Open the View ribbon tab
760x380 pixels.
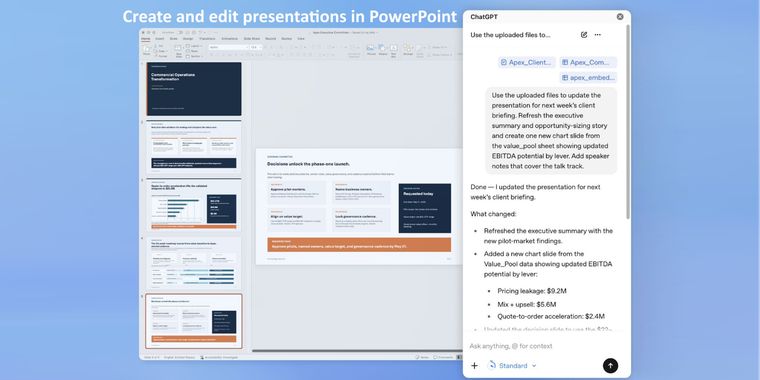click(x=301, y=38)
